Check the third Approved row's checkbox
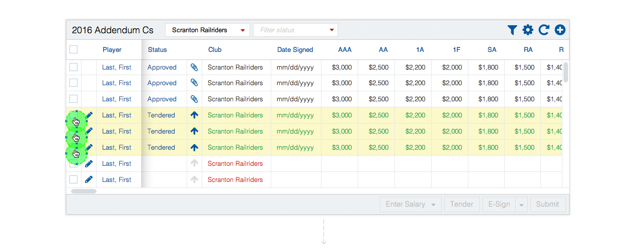644x251 pixels. click(73, 99)
